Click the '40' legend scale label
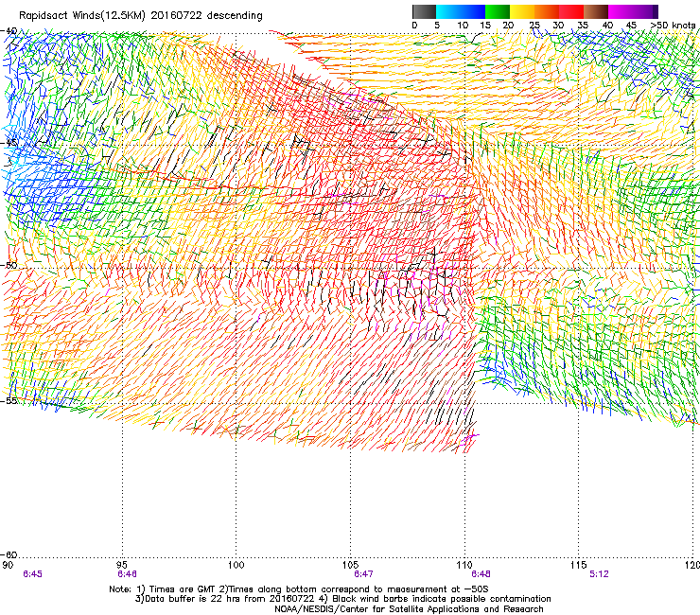700x615 pixels. tap(607, 25)
